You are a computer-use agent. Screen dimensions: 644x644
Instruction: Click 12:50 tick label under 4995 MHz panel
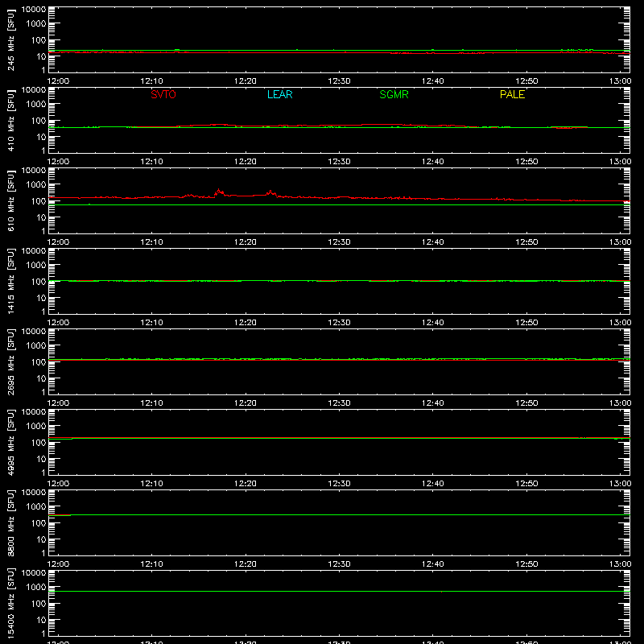click(526, 484)
